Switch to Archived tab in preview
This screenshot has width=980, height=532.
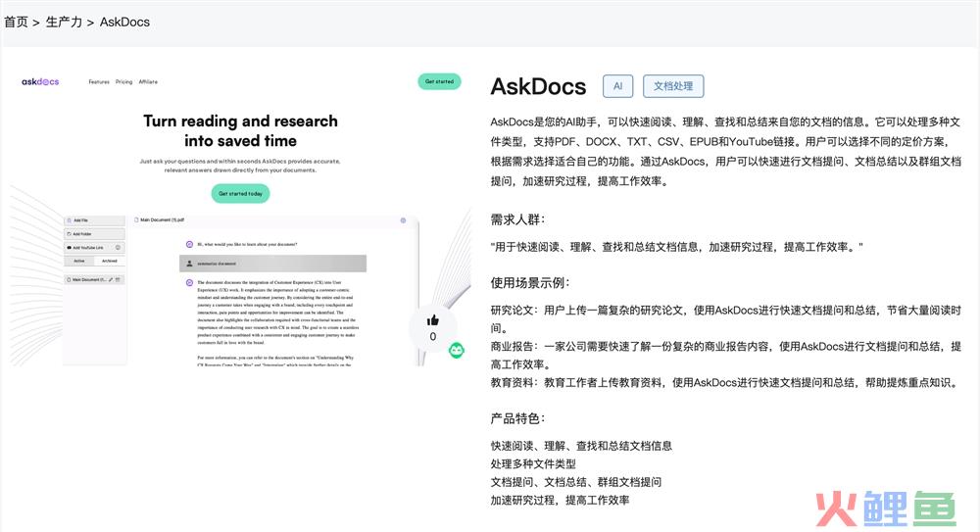point(110,261)
